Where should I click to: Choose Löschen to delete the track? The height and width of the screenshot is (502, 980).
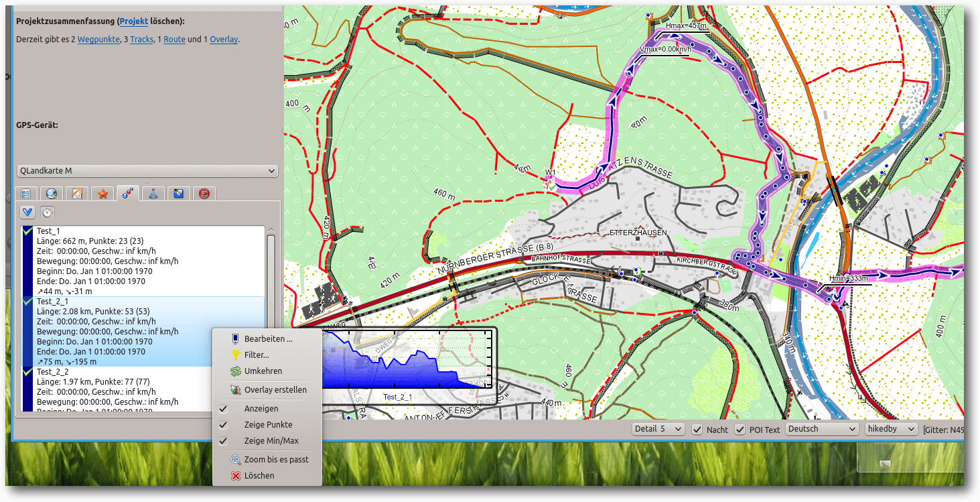267,476
